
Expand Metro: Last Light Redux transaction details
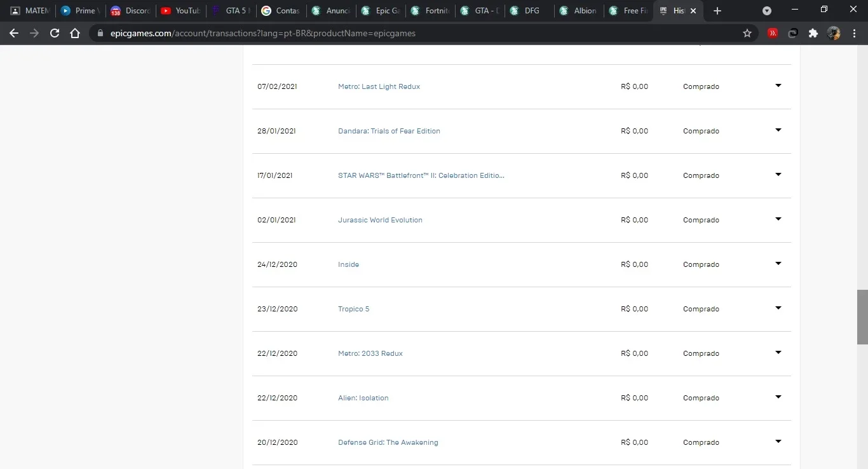coord(778,86)
